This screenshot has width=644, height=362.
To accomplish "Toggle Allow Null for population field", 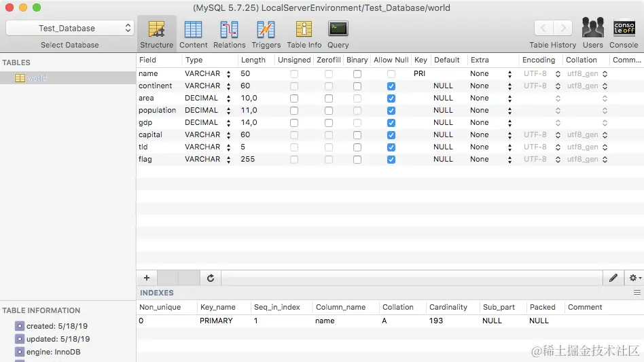I will click(391, 111).
